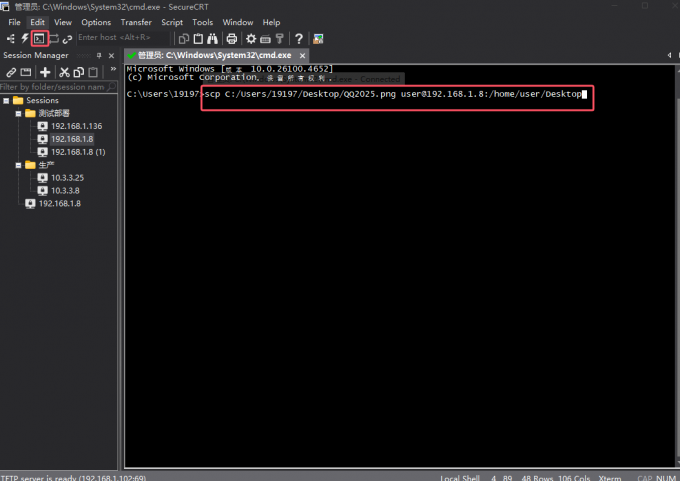Screen dimensions: 680x481
Task: Connect selected session in Session Manager
Action: point(11,72)
